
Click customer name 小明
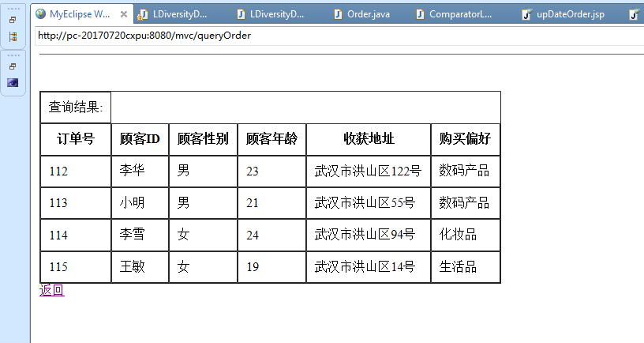(133, 202)
